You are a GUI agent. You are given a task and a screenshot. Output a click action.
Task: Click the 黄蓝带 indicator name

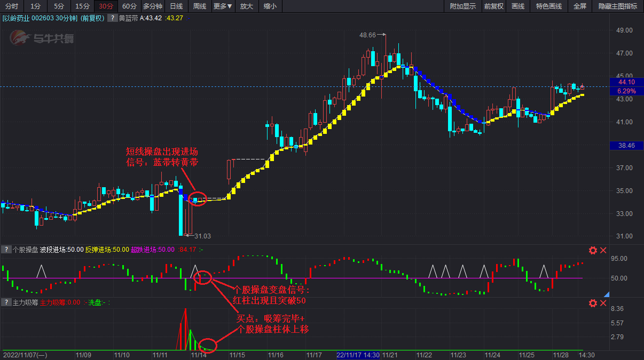[129, 18]
